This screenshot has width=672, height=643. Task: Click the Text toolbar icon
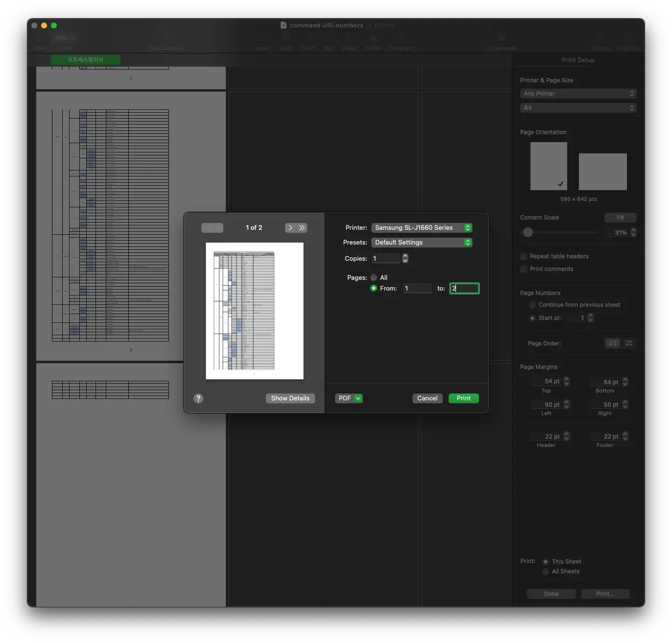[x=328, y=39]
